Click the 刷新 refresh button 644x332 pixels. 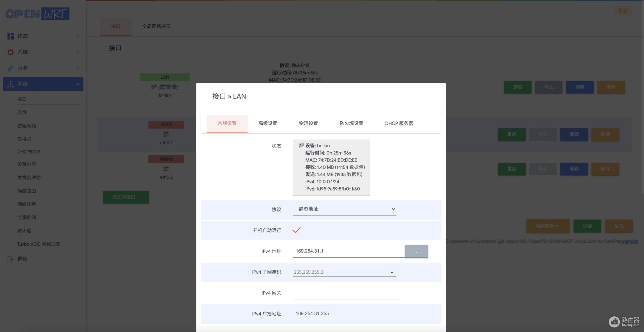(x=623, y=11)
